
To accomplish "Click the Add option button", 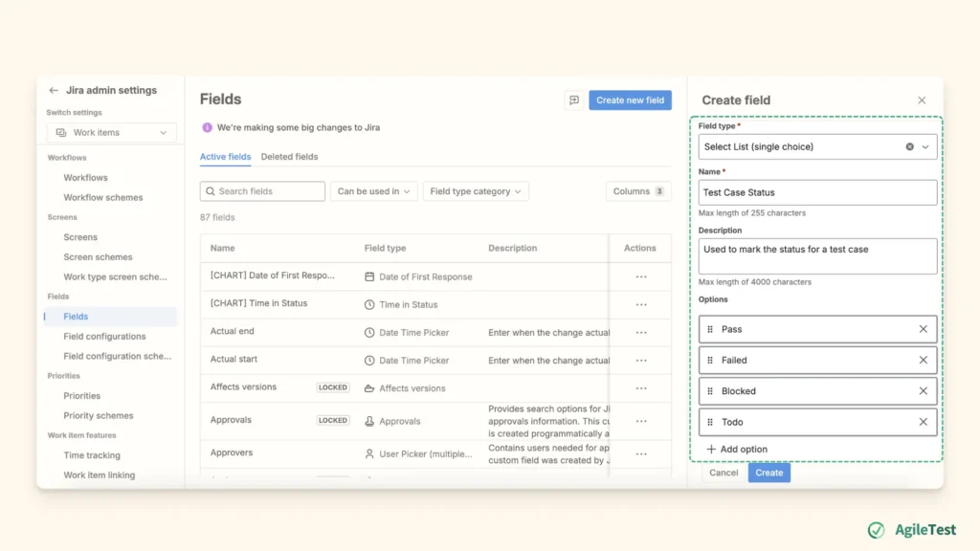I will [737, 450].
